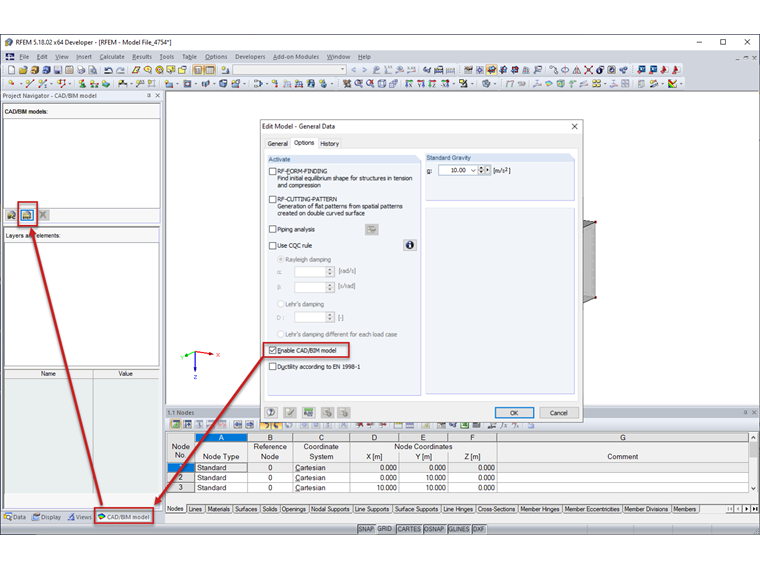Enable the RF-CUTTING-PATTERN checkbox

click(x=272, y=199)
